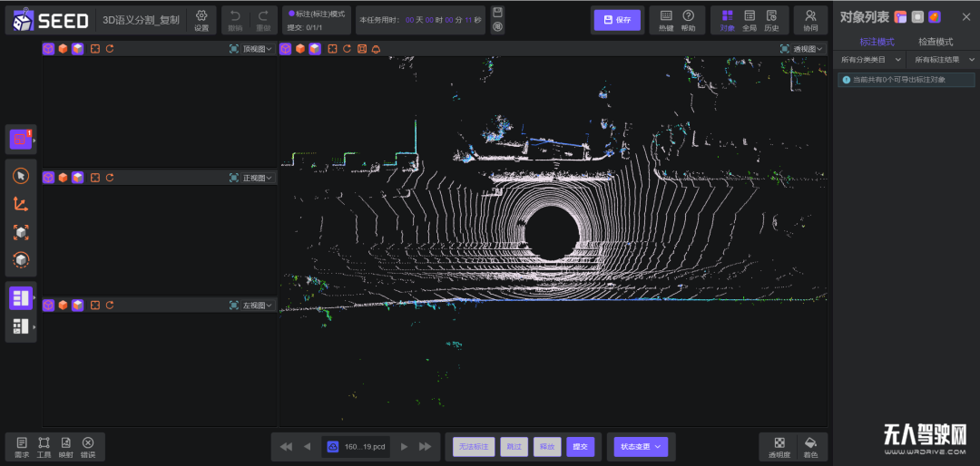Open the 所有分类类目 category filter dropdown
Viewport: 980px width, 466px height.
(x=869, y=60)
